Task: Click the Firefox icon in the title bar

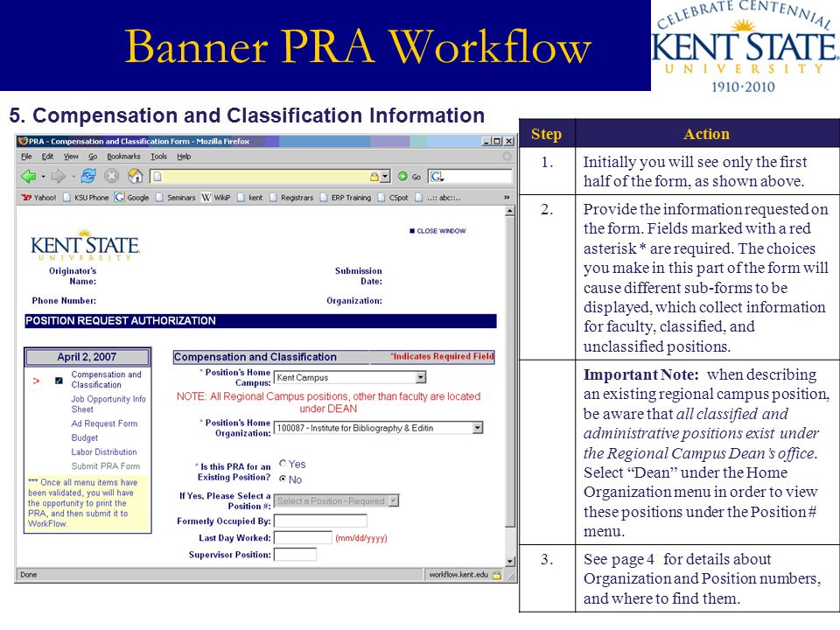Action: click(23, 142)
